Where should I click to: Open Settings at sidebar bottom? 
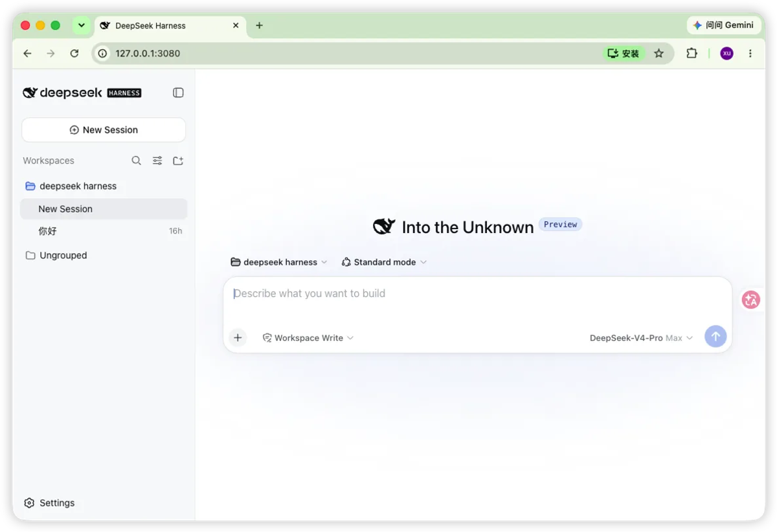click(50, 503)
